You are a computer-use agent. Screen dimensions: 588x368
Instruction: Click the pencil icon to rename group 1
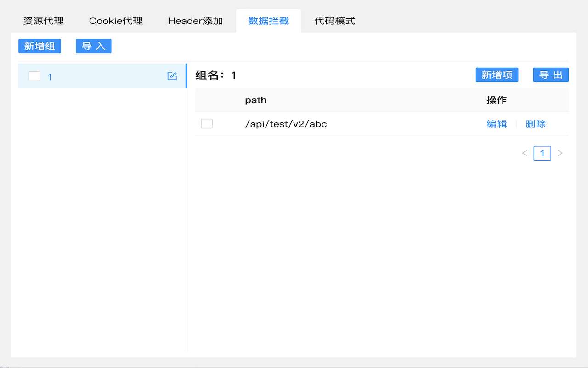tap(172, 76)
